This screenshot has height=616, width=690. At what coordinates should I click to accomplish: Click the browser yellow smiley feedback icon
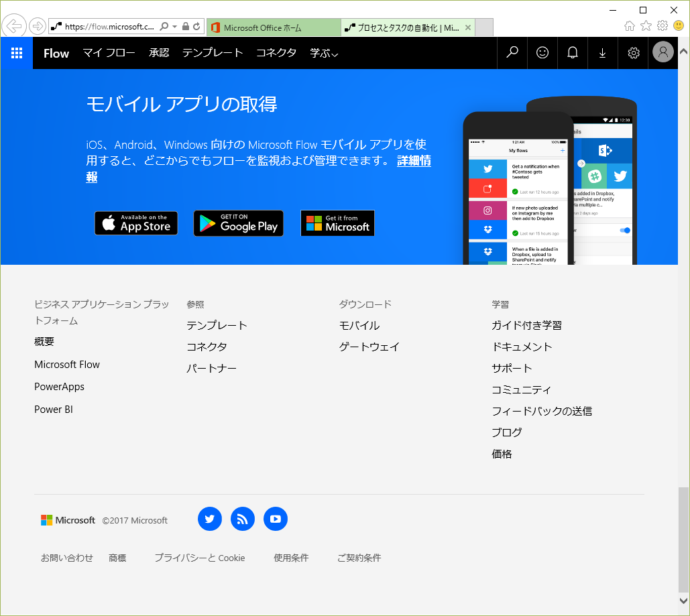tap(679, 26)
